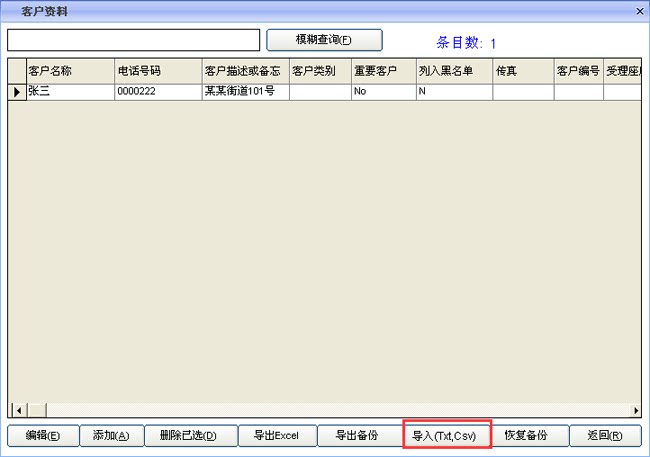The image size is (650, 457).
Task: Select the N blacklist cell
Action: pos(455,92)
